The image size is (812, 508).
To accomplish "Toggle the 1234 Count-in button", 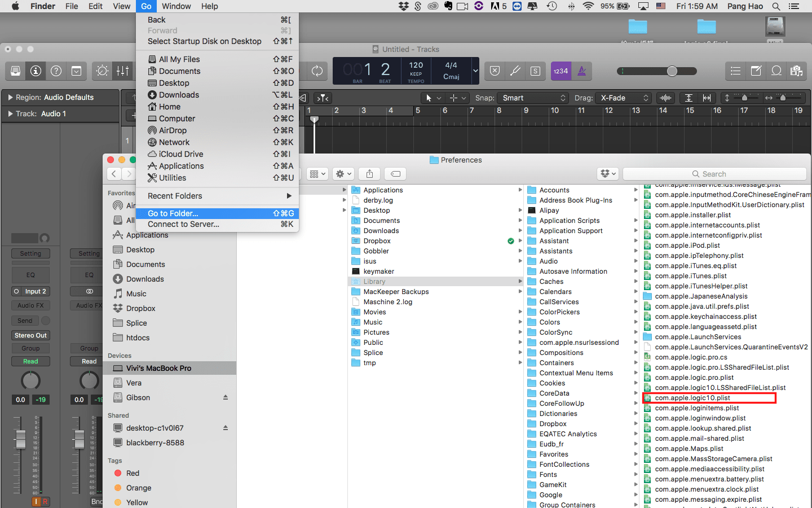I will (x=561, y=71).
